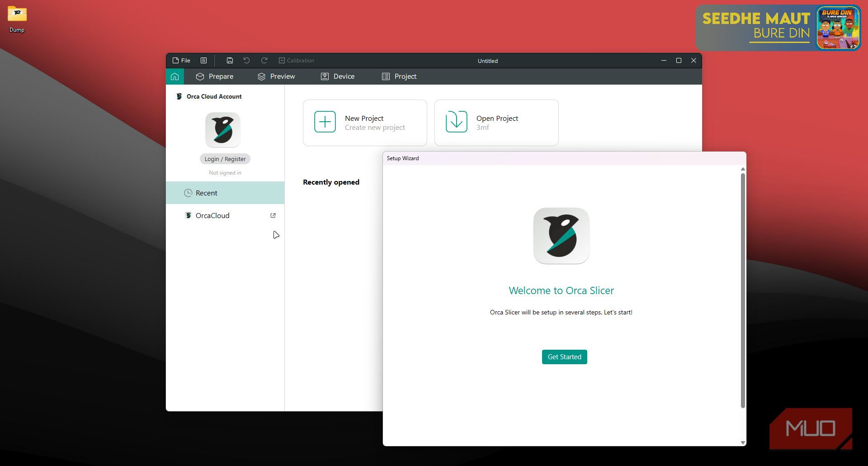Switch to the Preview tab

tap(276, 76)
